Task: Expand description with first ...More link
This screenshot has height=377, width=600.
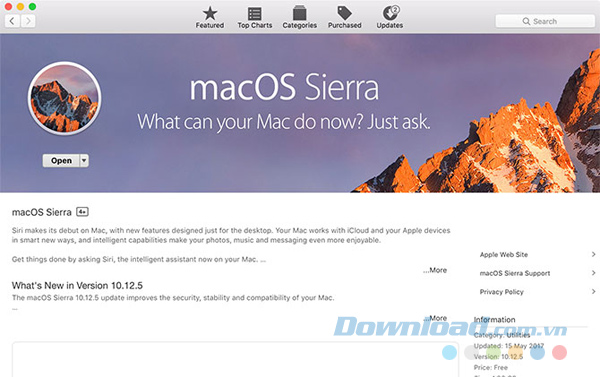Action: [435, 270]
